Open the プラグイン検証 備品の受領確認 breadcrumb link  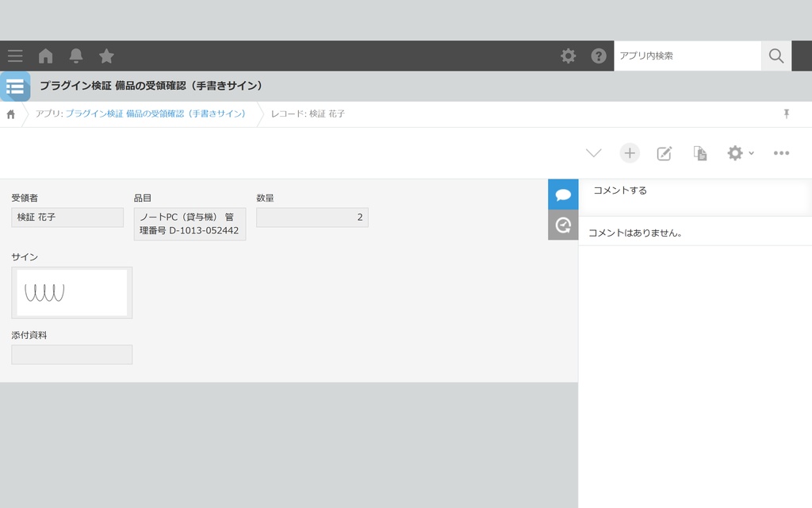(155, 114)
